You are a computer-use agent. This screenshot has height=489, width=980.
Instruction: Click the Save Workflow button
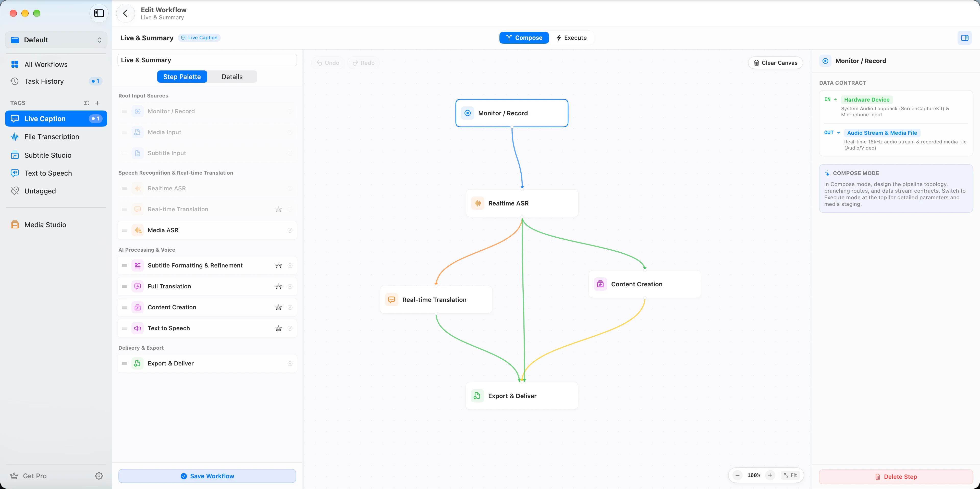[207, 476]
